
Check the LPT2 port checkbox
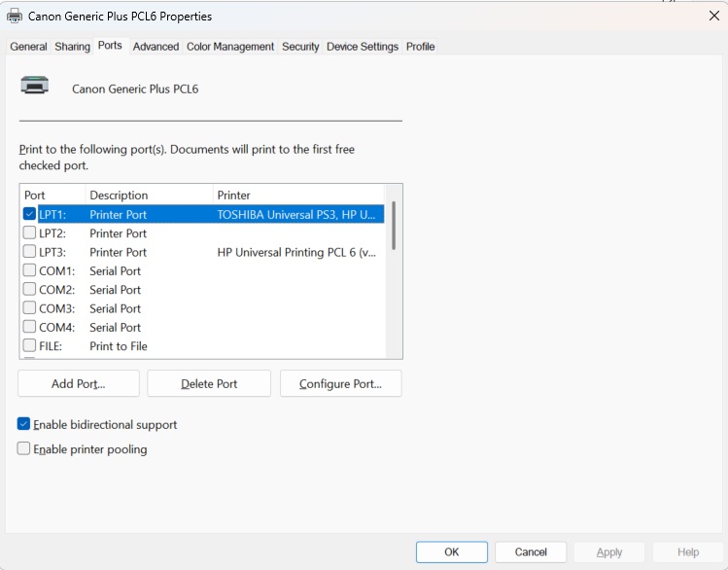[x=29, y=233]
